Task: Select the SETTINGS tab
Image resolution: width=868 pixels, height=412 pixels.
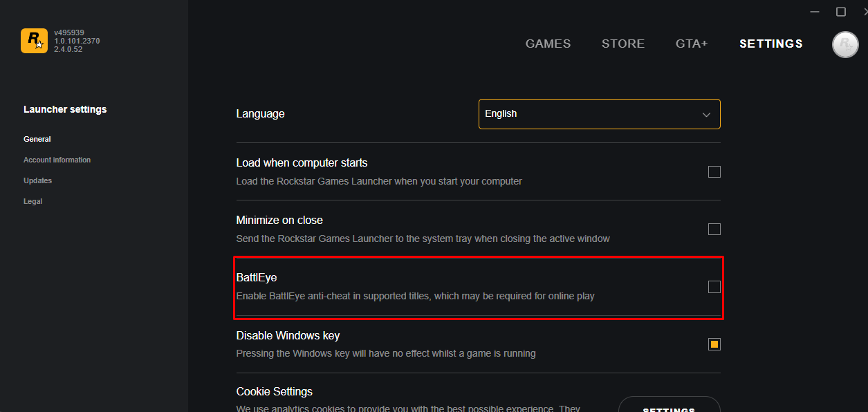Action: tap(770, 44)
